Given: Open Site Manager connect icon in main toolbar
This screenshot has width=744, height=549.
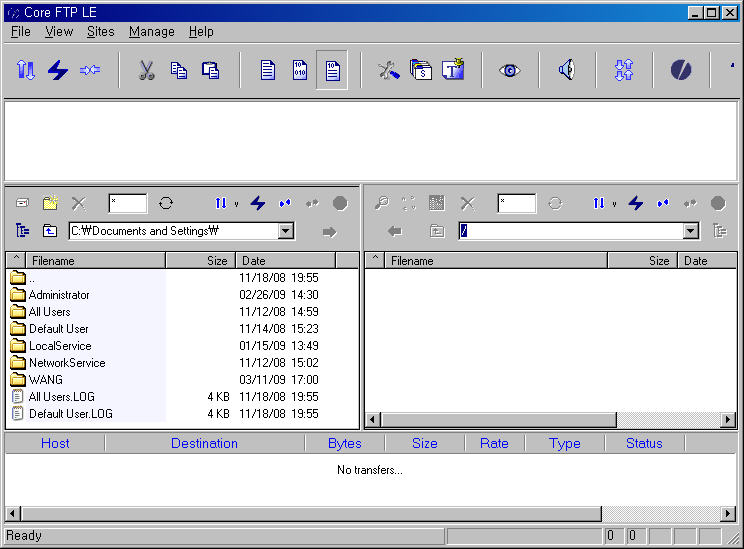Looking at the screenshot, I should 26,70.
